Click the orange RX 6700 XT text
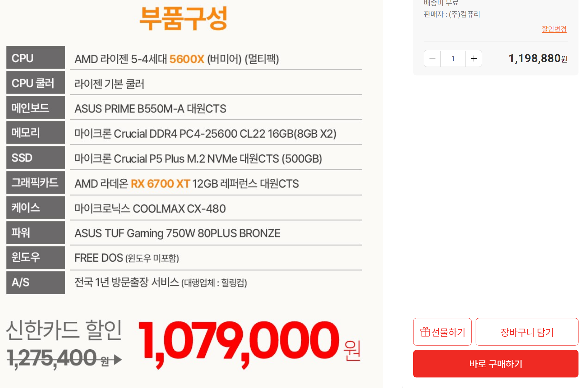This screenshot has width=588, height=388. pos(160,183)
